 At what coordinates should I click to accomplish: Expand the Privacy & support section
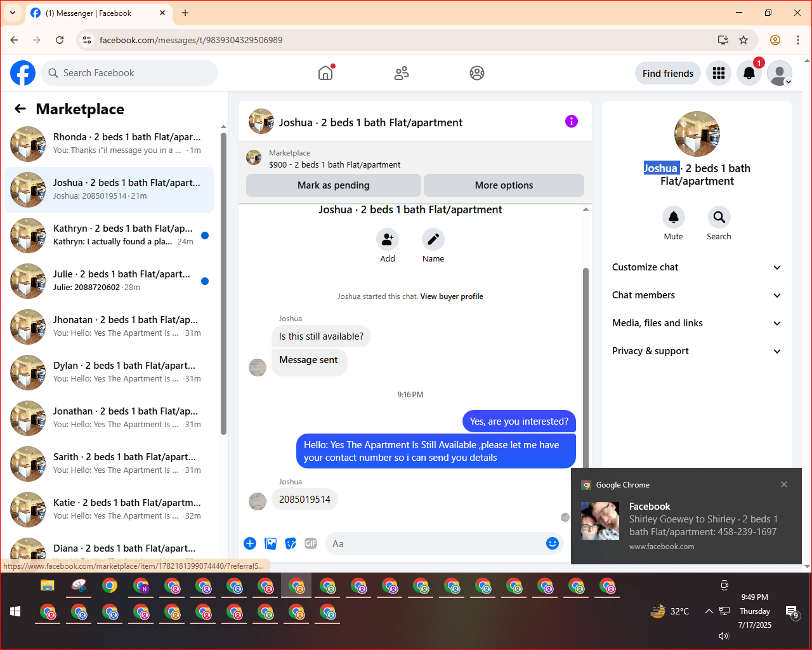[697, 351]
